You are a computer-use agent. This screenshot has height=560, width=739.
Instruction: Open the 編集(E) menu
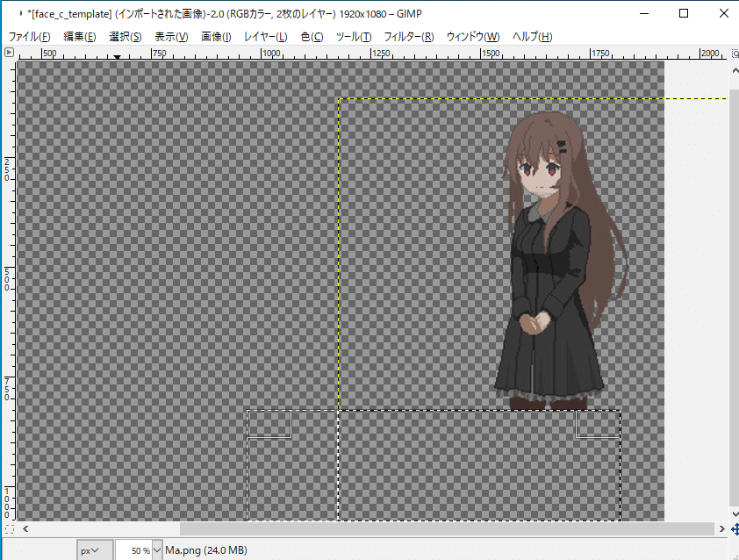[80, 36]
